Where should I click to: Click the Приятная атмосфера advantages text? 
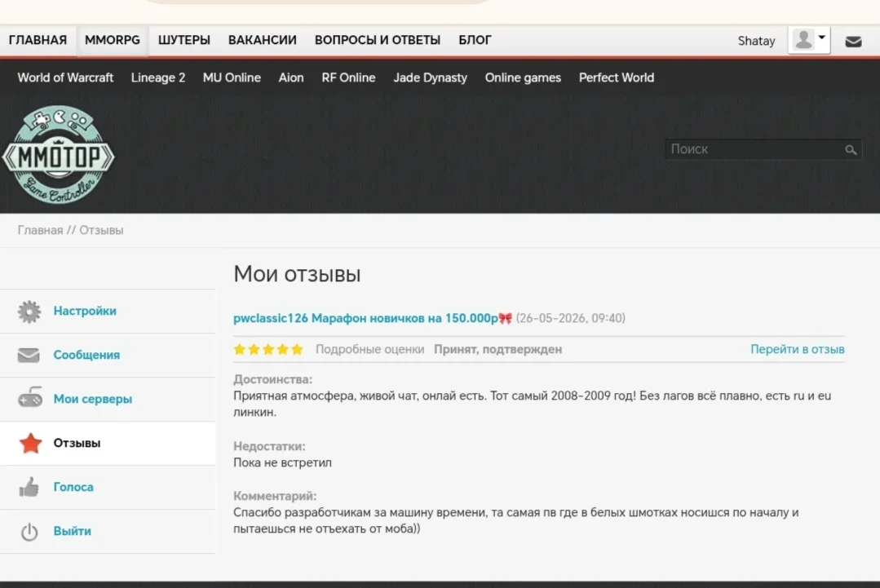[532, 404]
